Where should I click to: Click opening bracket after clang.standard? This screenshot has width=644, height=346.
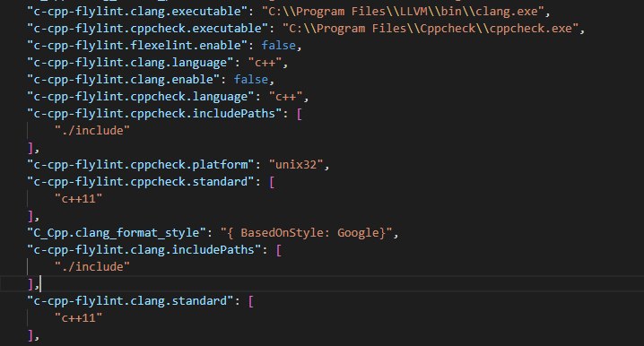251,301
